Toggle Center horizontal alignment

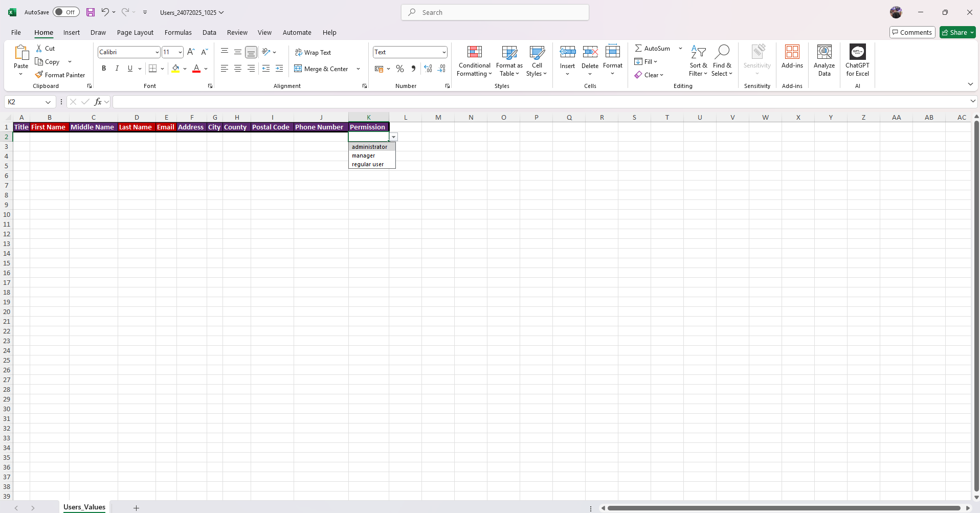pos(238,68)
